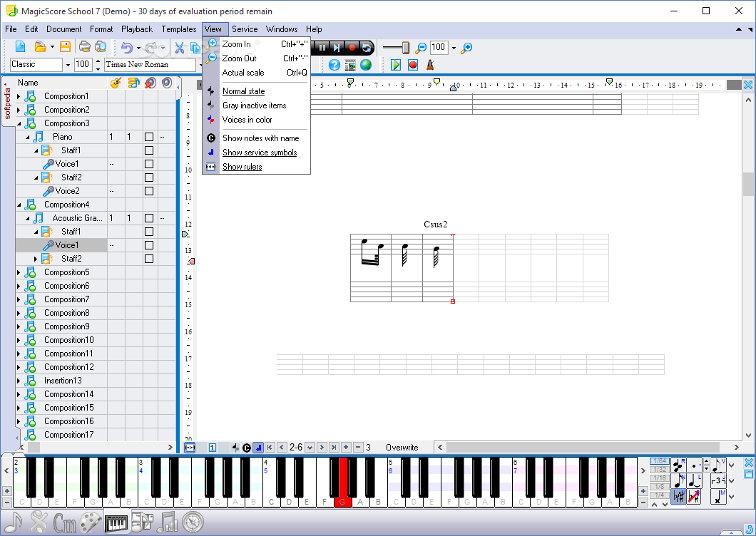The height and width of the screenshot is (536, 756).
Task: Click the Overwrite mode label in the status bar
Action: coord(402,448)
